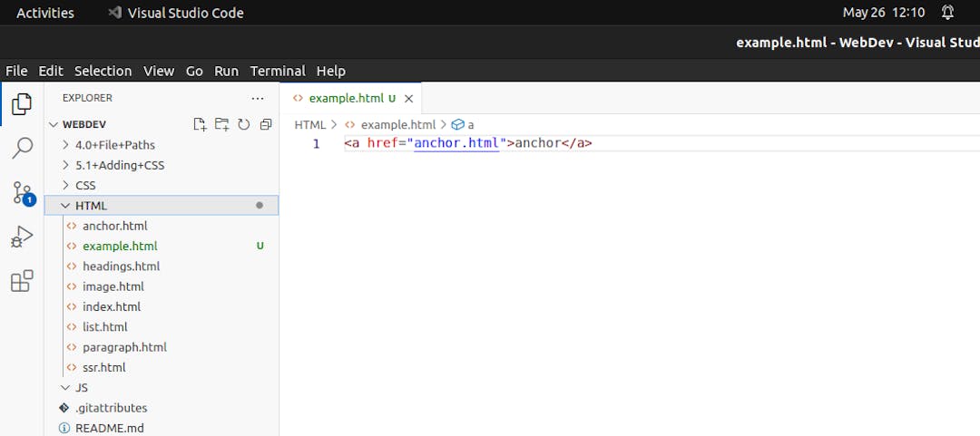Open the Extensions view icon
Viewport: 980px width, 436px height.
click(x=22, y=281)
